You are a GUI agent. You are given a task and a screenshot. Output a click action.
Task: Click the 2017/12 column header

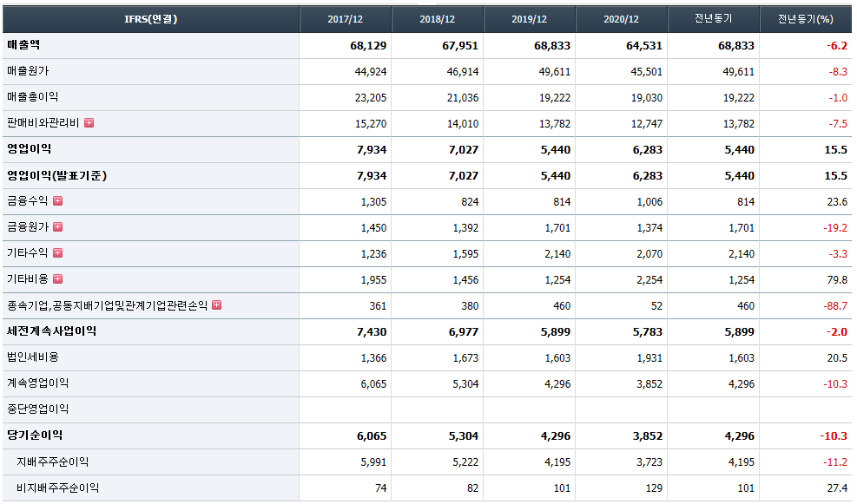click(x=346, y=19)
